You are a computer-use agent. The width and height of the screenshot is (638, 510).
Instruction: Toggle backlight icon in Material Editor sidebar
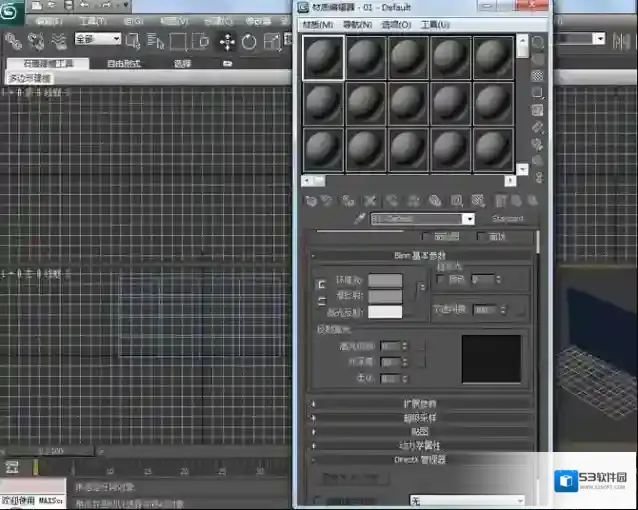538,59
